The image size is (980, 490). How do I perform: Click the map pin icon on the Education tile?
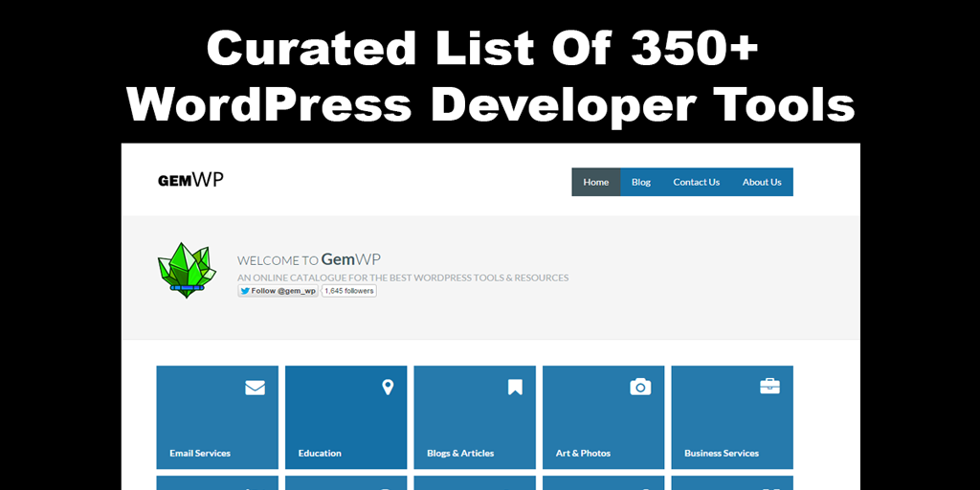point(388,388)
